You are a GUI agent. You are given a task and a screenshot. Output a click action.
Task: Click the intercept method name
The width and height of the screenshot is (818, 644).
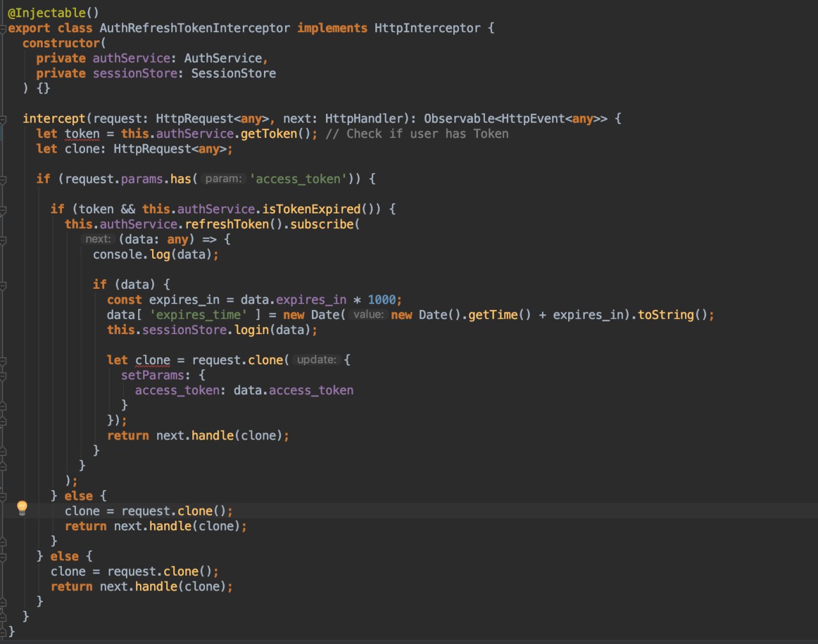click(x=54, y=119)
